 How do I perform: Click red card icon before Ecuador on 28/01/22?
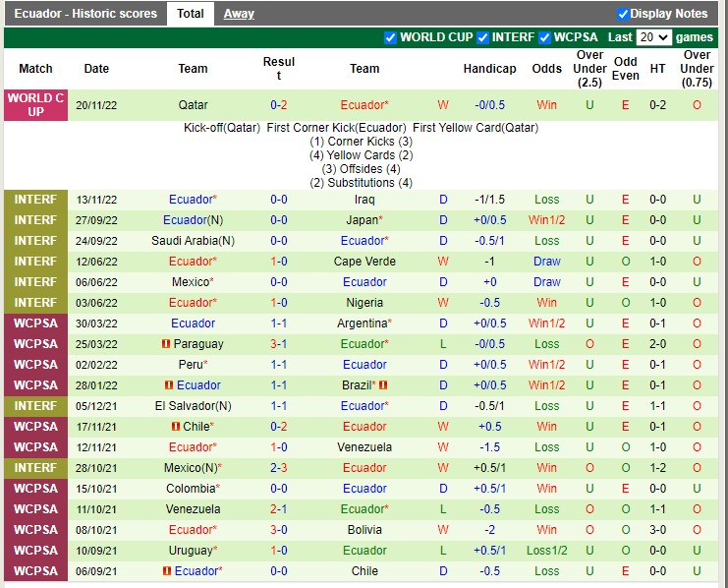169,385
